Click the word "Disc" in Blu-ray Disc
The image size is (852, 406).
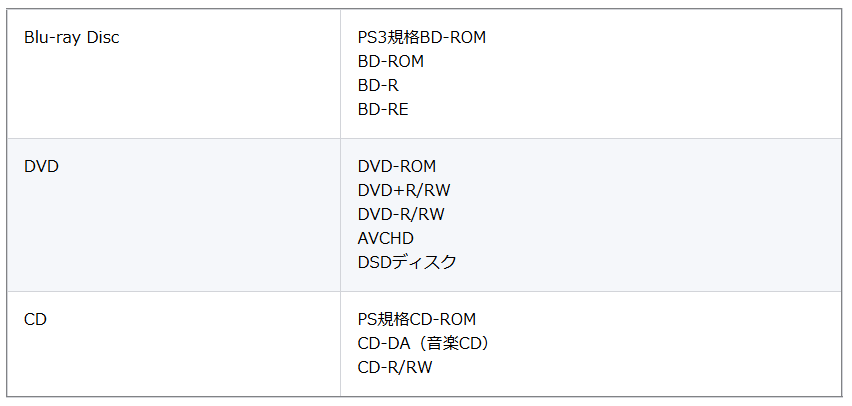(102, 37)
